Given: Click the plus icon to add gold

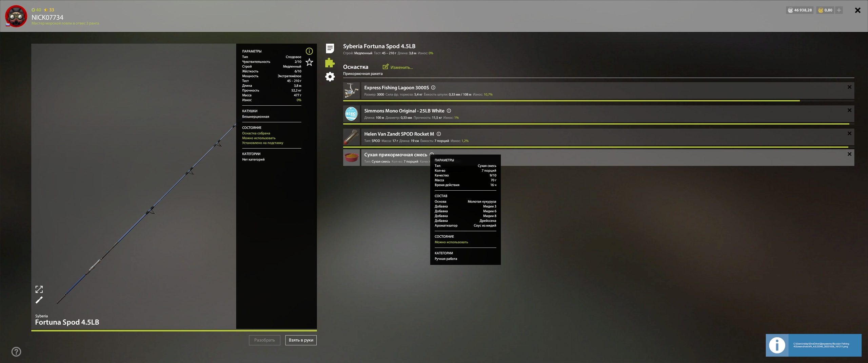Looking at the screenshot, I should [x=839, y=10].
